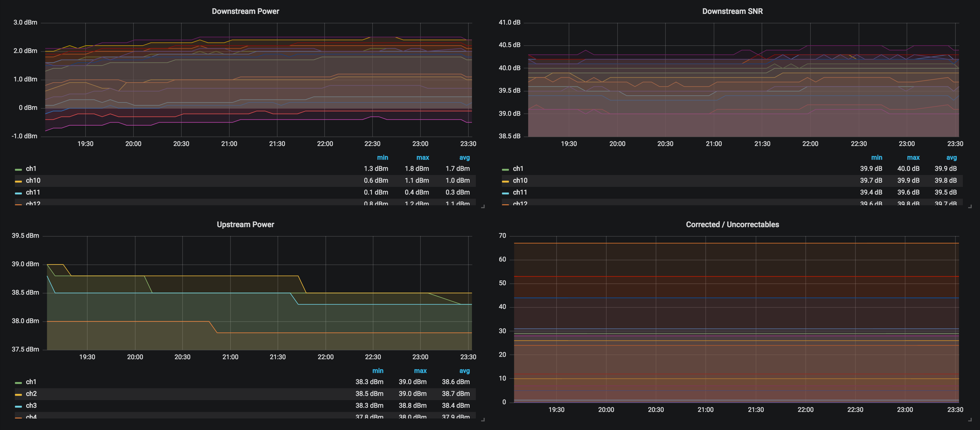
Task: Click the 40.0 dB max value for SNR ch1
Action: coord(908,169)
